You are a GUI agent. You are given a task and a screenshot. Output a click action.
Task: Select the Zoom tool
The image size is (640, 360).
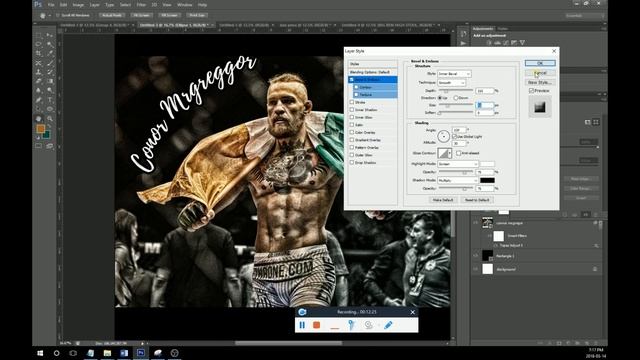[49, 119]
